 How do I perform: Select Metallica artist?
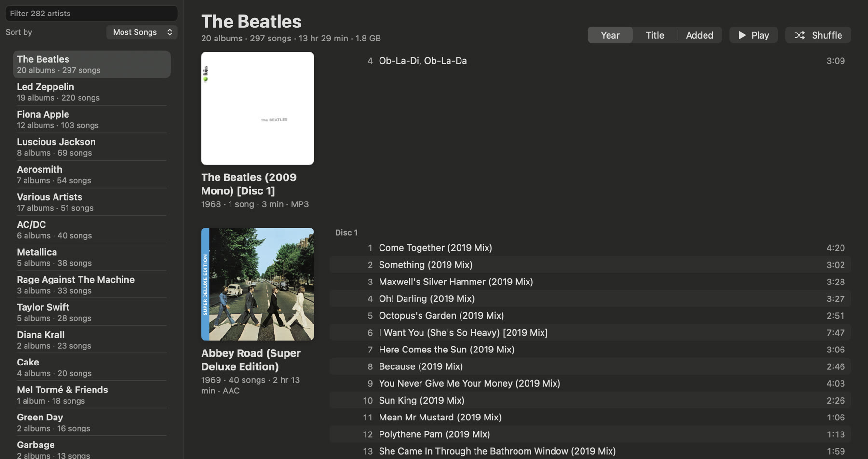point(92,256)
